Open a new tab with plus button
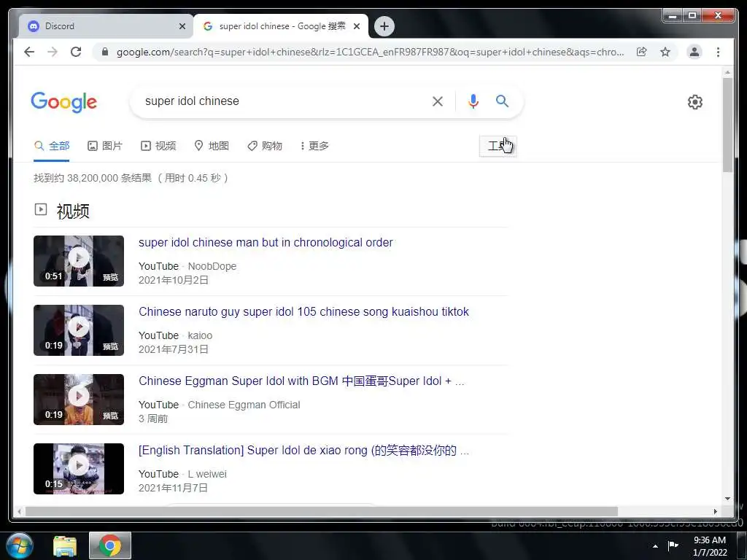 pyautogui.click(x=384, y=26)
